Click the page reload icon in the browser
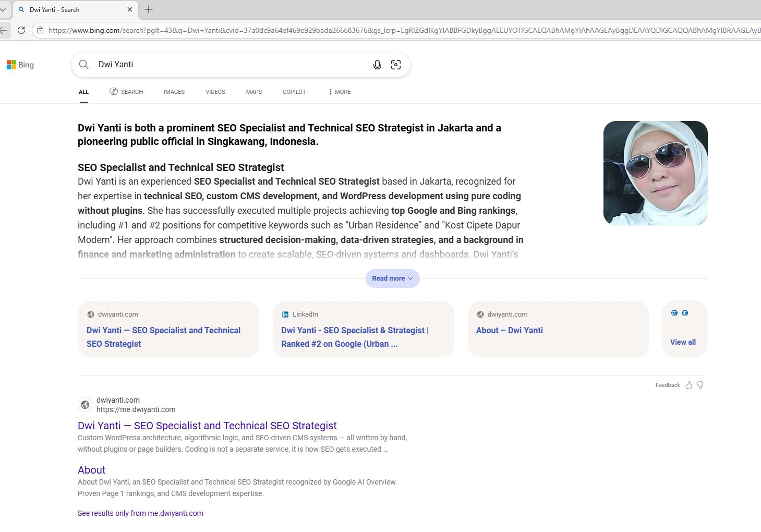761x532 pixels. coord(21,30)
